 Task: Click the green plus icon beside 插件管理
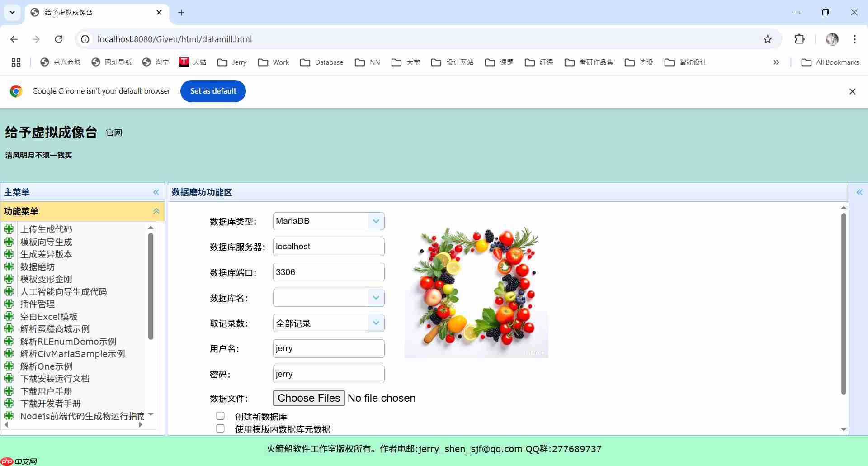(9, 304)
